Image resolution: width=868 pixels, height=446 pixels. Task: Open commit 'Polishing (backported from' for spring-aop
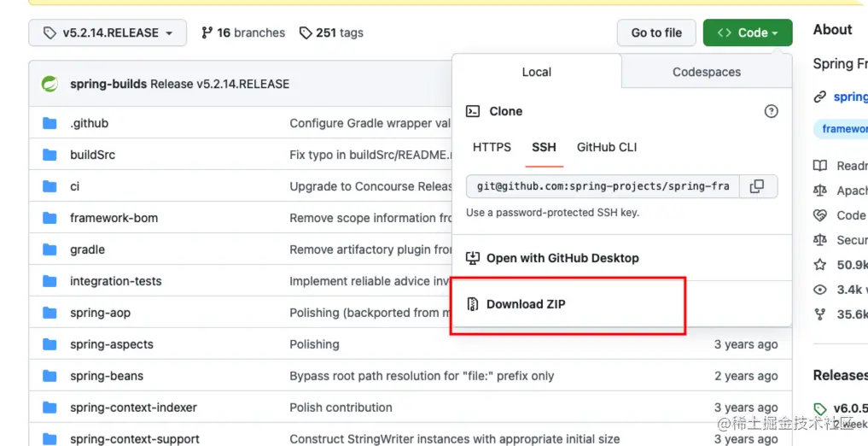pyautogui.click(x=370, y=313)
